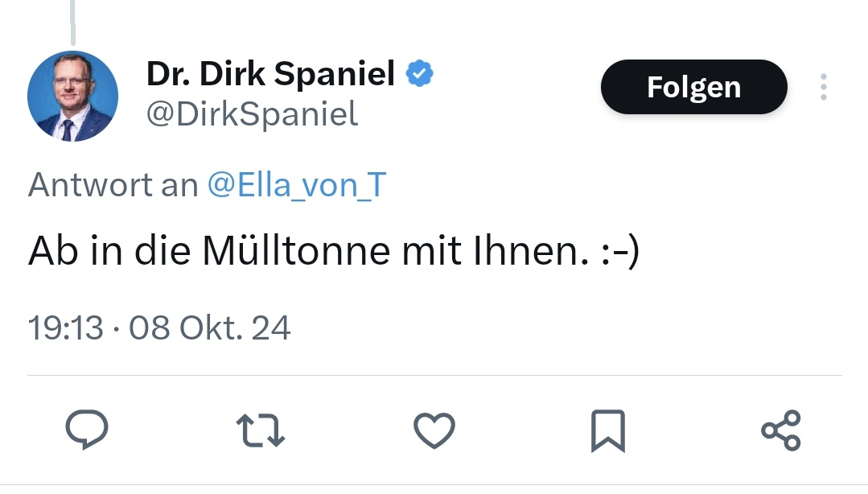The height and width of the screenshot is (494, 868).
Task: Open the share icon options
Action: click(x=781, y=430)
